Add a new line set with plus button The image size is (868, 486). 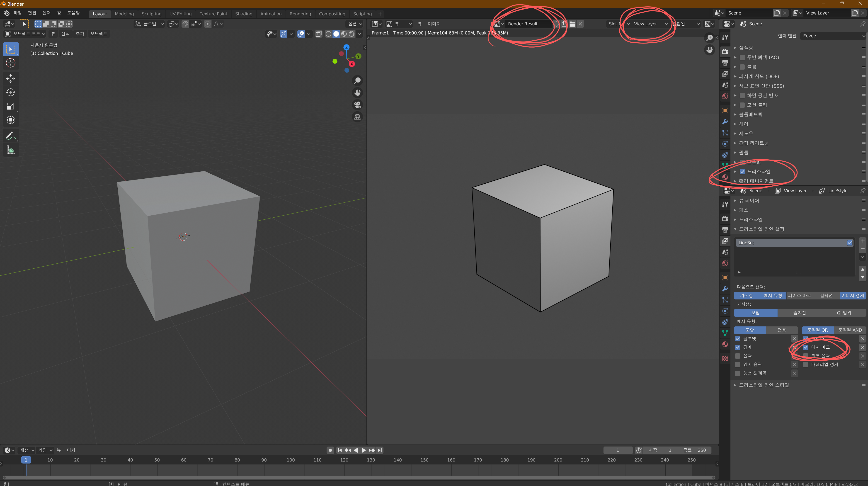pos(862,241)
